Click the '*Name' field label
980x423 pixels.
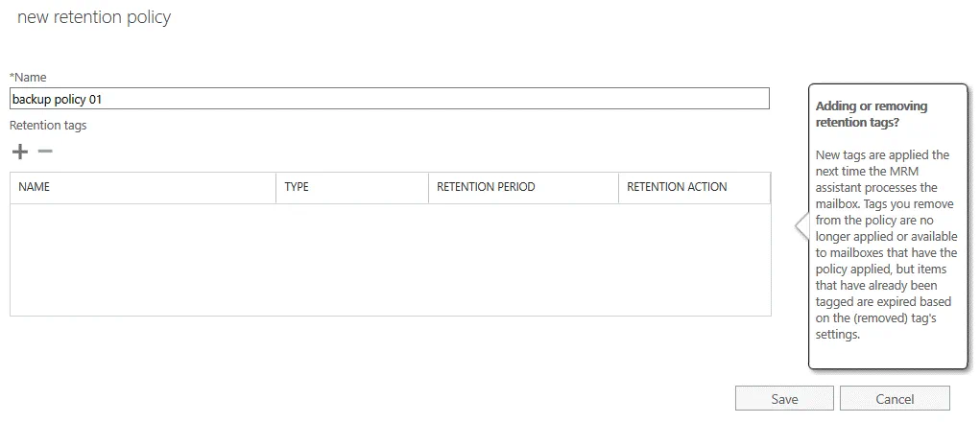coord(28,77)
